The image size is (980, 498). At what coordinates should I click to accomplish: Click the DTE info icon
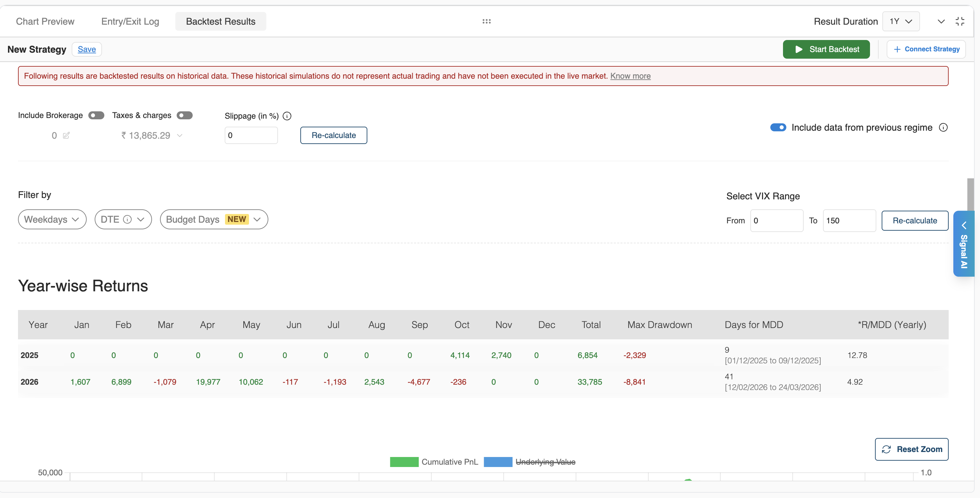coord(128,219)
